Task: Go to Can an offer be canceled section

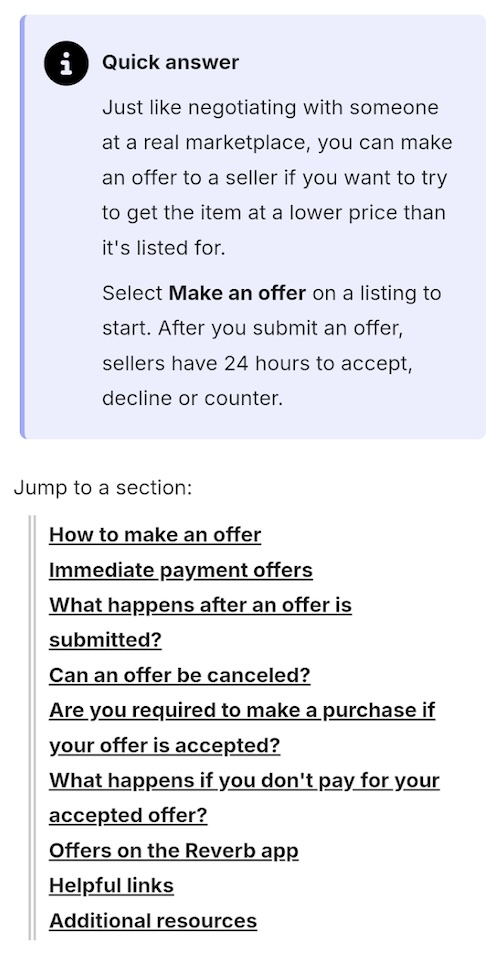Action: click(179, 675)
